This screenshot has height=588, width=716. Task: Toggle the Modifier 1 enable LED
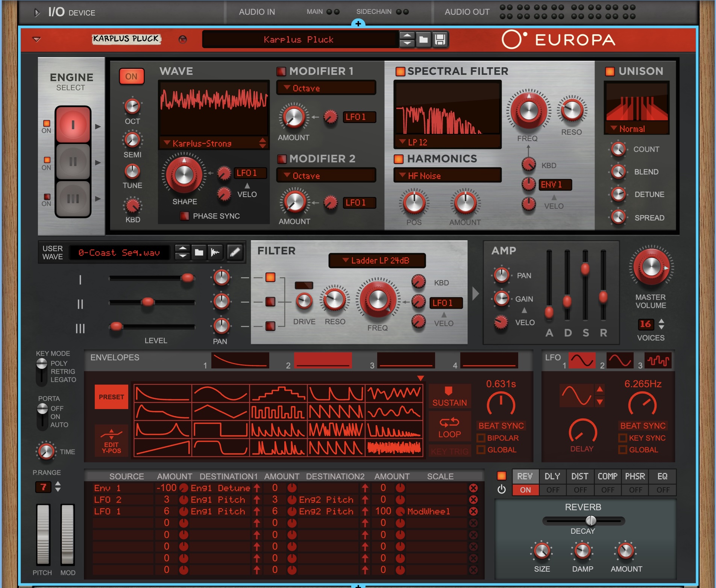(x=281, y=71)
